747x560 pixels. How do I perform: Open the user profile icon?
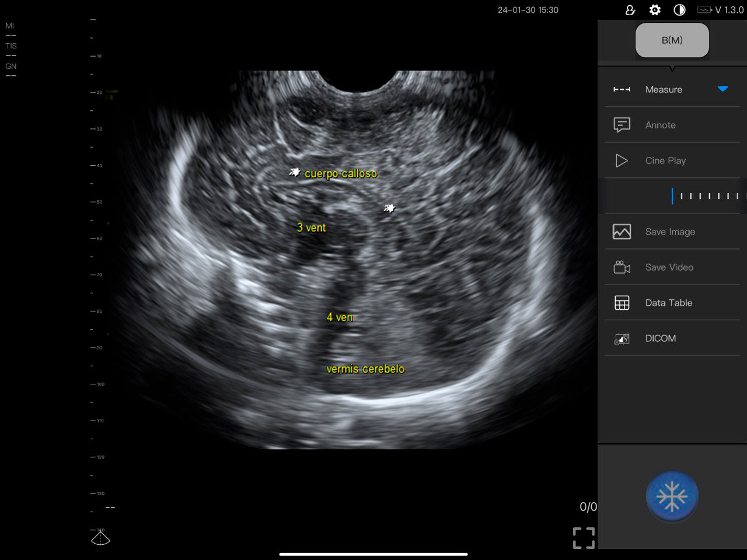tap(630, 10)
